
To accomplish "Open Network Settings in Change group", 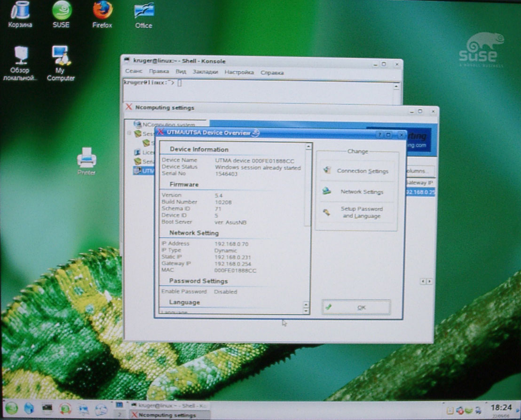I will [x=356, y=192].
